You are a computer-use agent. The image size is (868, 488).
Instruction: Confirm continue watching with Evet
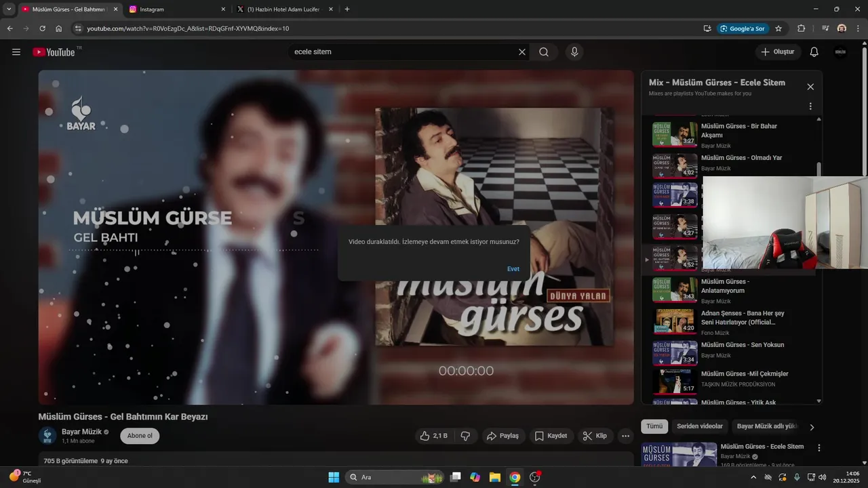click(513, 269)
